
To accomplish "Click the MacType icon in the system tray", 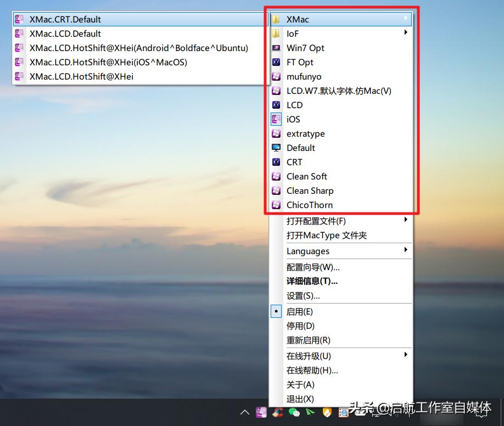I will click(x=262, y=413).
